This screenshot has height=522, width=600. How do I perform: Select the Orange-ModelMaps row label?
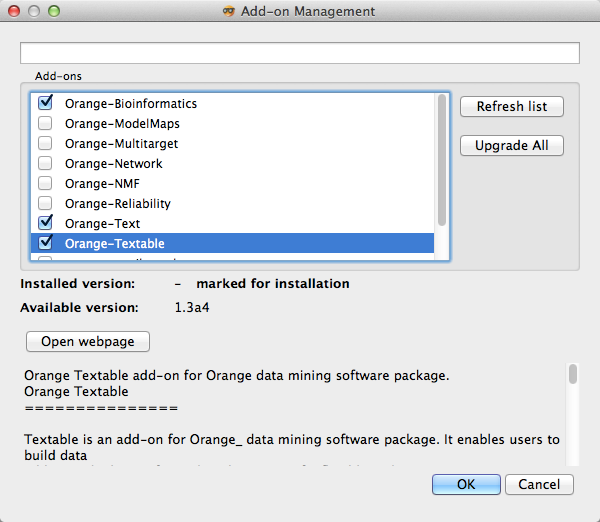(122, 124)
